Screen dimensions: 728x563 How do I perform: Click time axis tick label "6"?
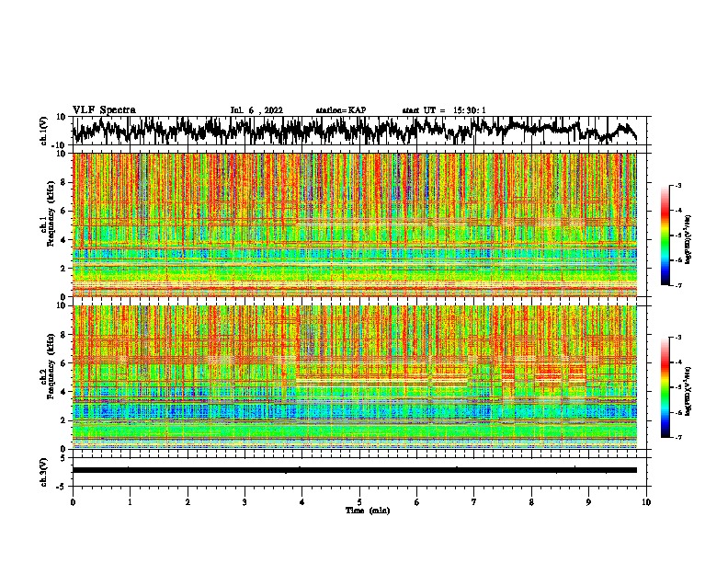click(x=417, y=502)
